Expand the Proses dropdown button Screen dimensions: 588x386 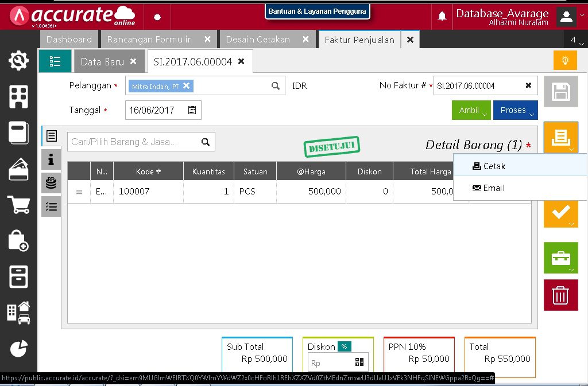[x=515, y=110]
